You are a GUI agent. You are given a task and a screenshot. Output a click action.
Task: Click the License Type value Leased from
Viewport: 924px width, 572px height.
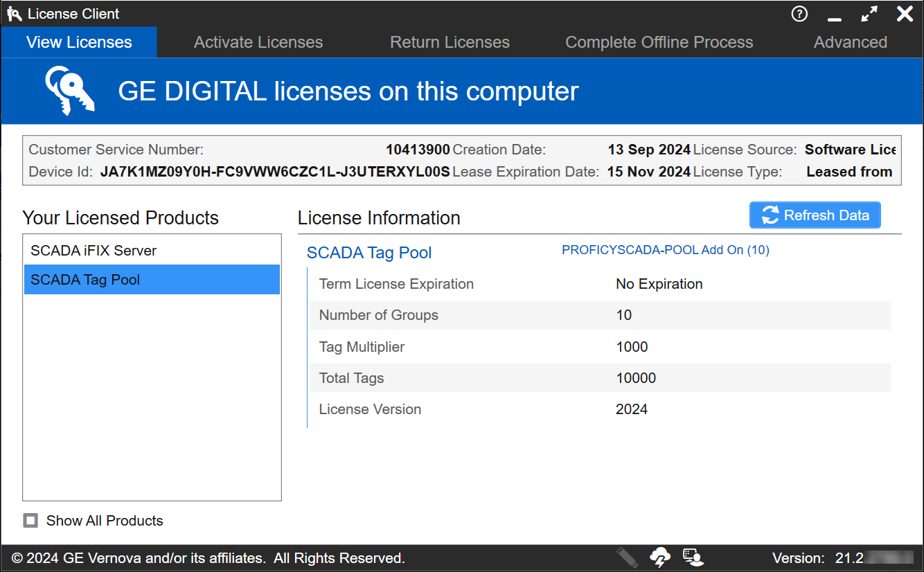coord(850,172)
